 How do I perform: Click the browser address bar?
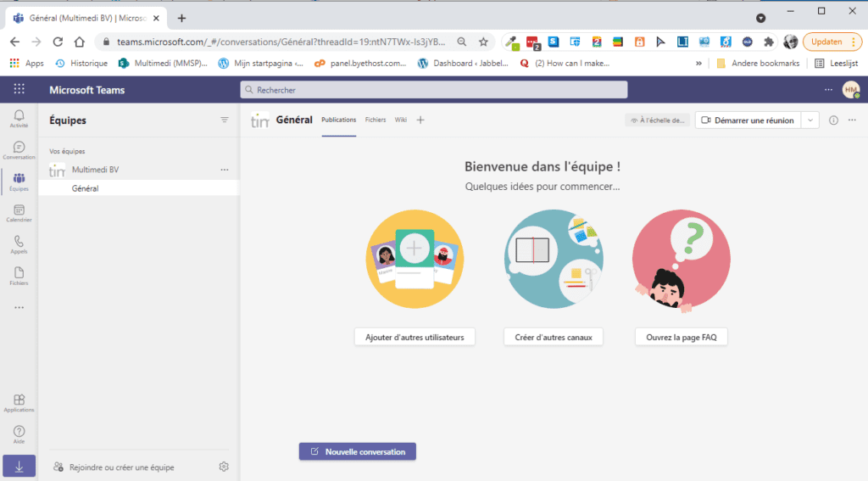[x=281, y=42]
